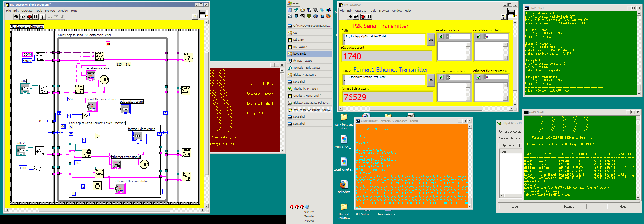Toggle ethernet file error status checkmark

click(478, 77)
